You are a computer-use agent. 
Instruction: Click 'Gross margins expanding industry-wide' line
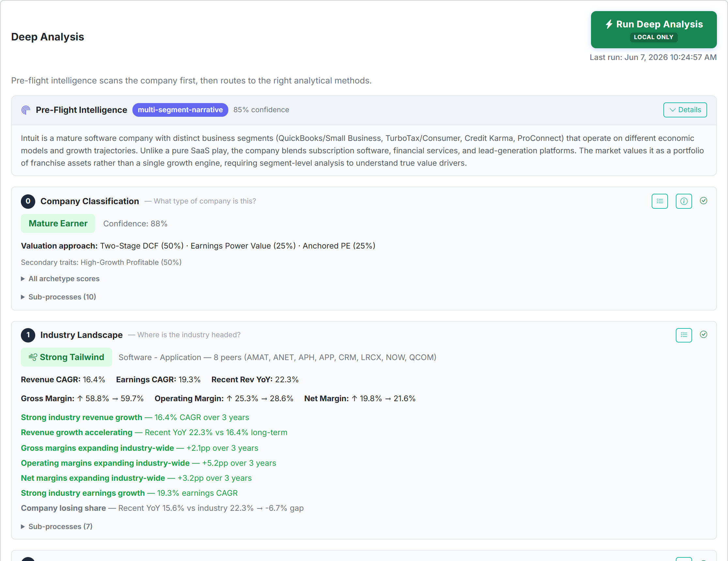click(140, 448)
